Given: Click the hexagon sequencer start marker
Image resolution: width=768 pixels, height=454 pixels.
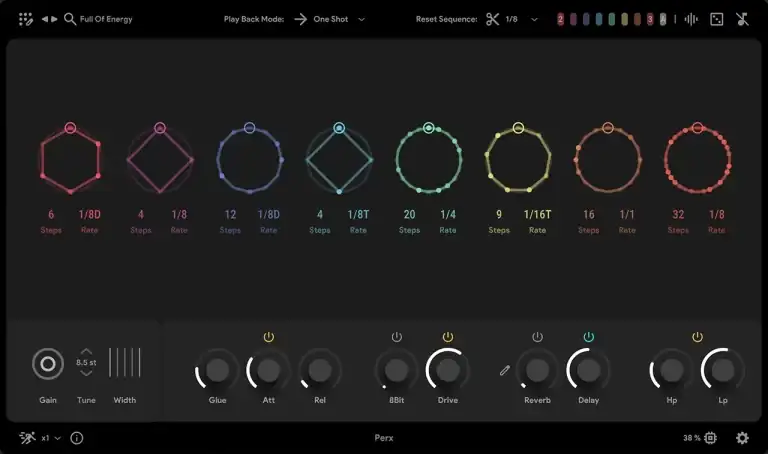Looking at the screenshot, I should click(70, 128).
